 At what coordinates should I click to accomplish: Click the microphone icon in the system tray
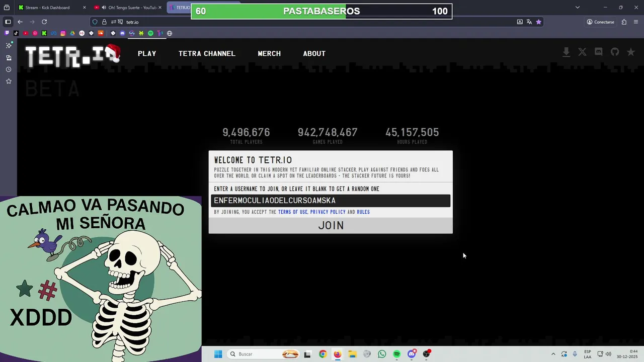point(575,354)
